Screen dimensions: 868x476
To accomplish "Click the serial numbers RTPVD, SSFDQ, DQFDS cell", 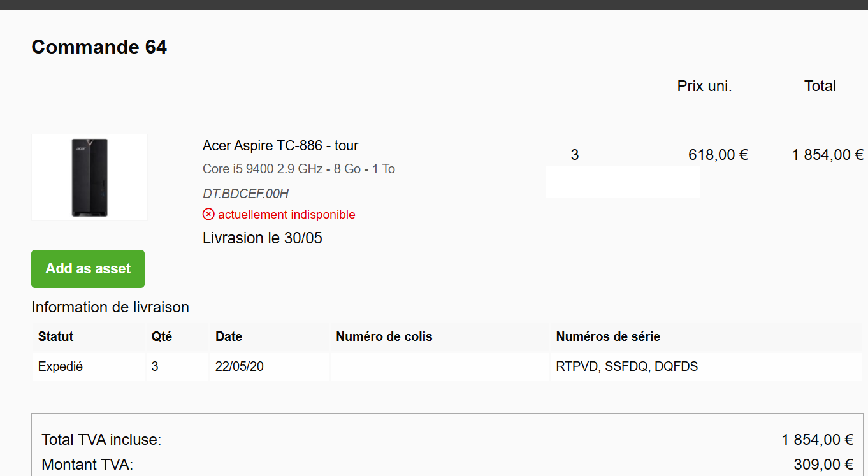I will 627,367.
